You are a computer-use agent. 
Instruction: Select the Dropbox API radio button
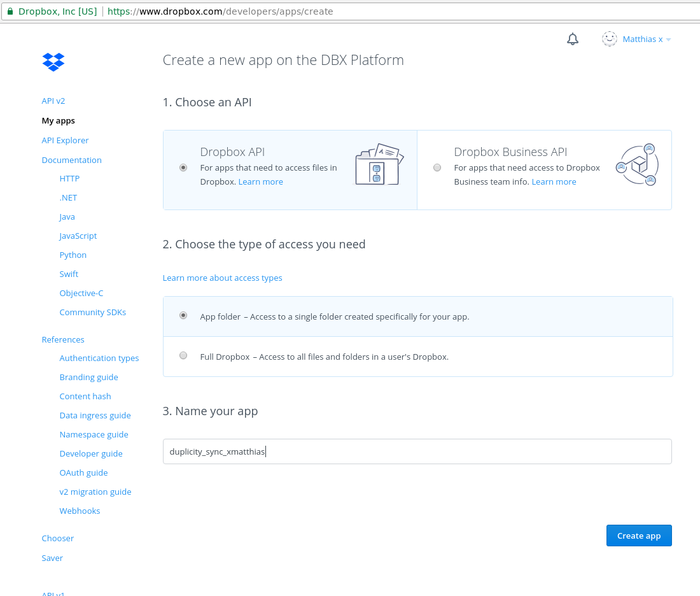tap(183, 167)
